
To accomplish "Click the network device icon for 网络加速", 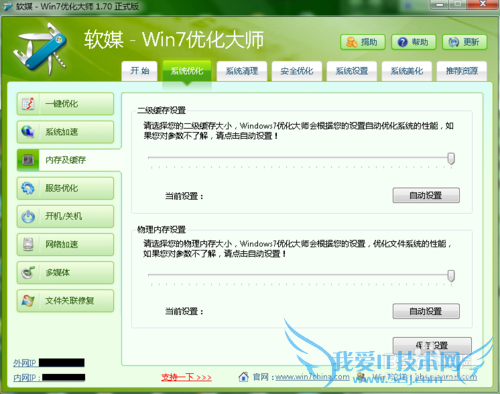I will [x=28, y=244].
